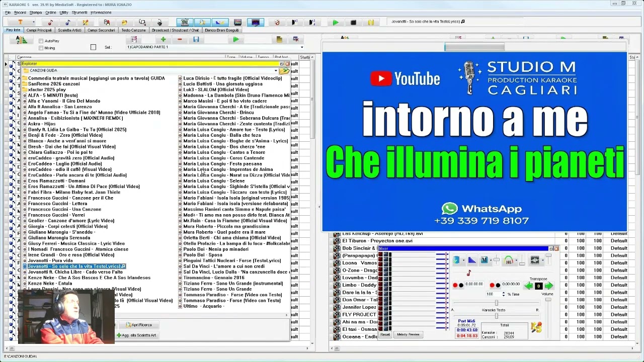Open the Strumenti menu
644x362 pixels.
(79, 13)
